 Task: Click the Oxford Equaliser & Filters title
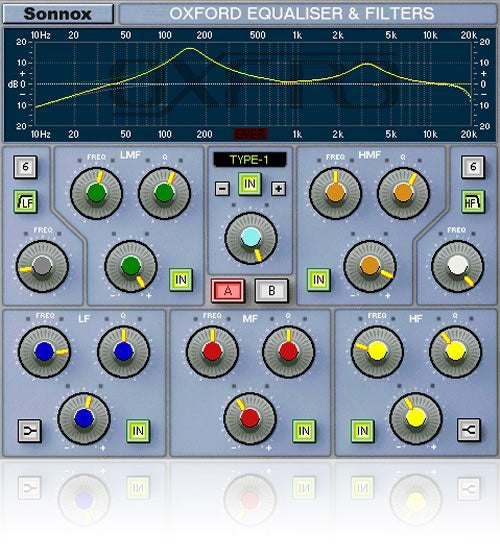pyautogui.click(x=301, y=14)
